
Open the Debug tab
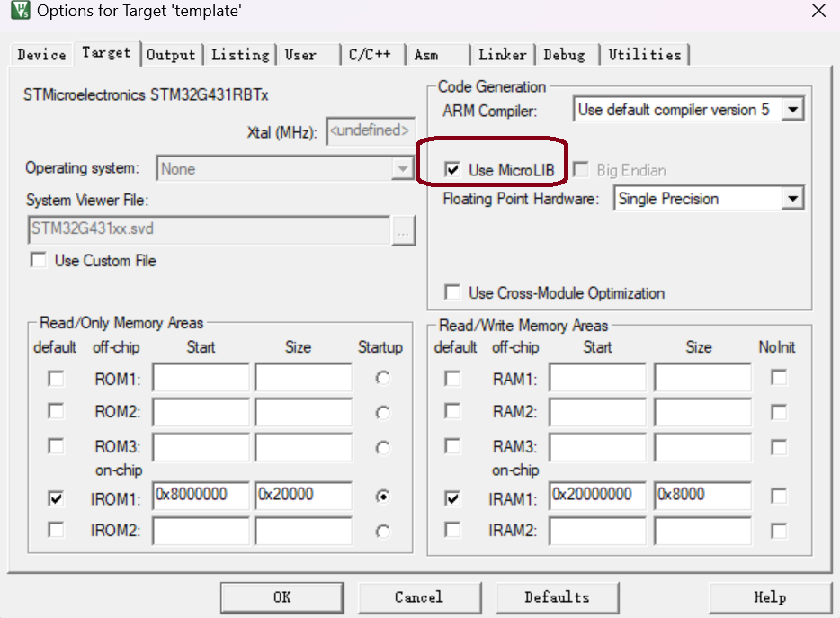click(x=566, y=54)
